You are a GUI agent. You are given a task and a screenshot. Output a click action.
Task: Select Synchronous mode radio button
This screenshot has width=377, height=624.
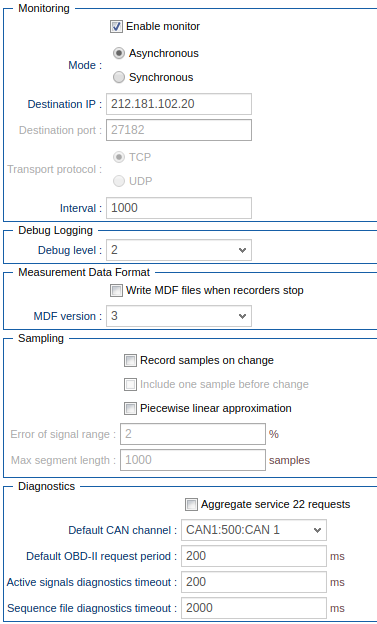click(119, 77)
